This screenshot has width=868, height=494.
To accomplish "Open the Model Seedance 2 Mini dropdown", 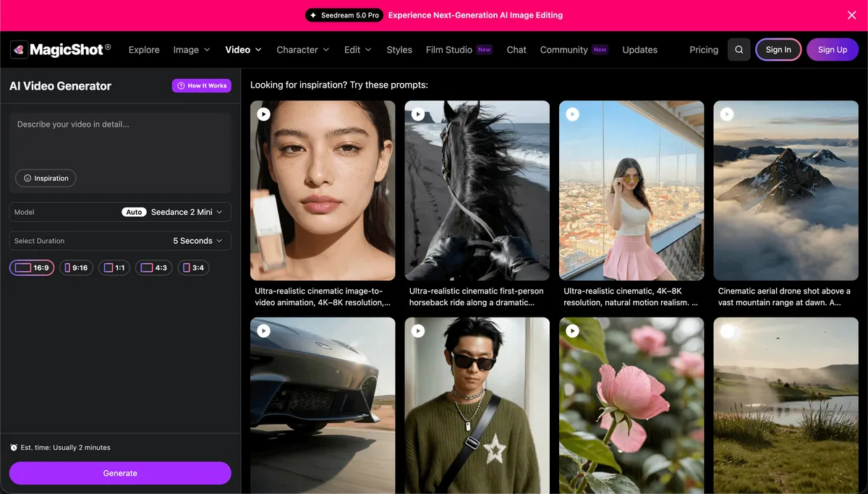I will pyautogui.click(x=120, y=212).
